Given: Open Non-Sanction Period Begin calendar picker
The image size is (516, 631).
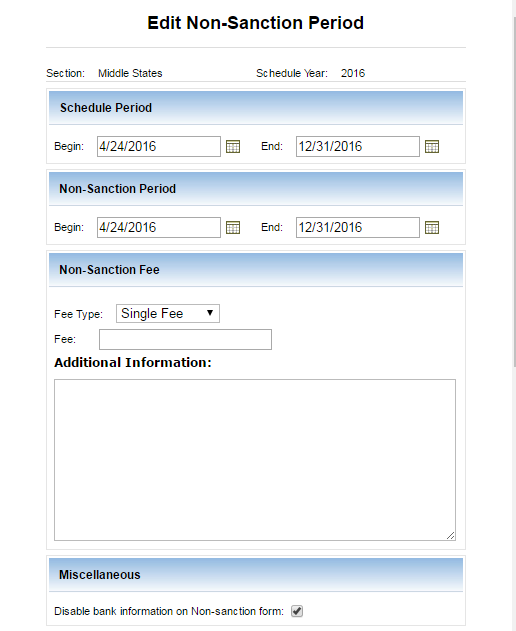Looking at the screenshot, I should click(x=233, y=227).
